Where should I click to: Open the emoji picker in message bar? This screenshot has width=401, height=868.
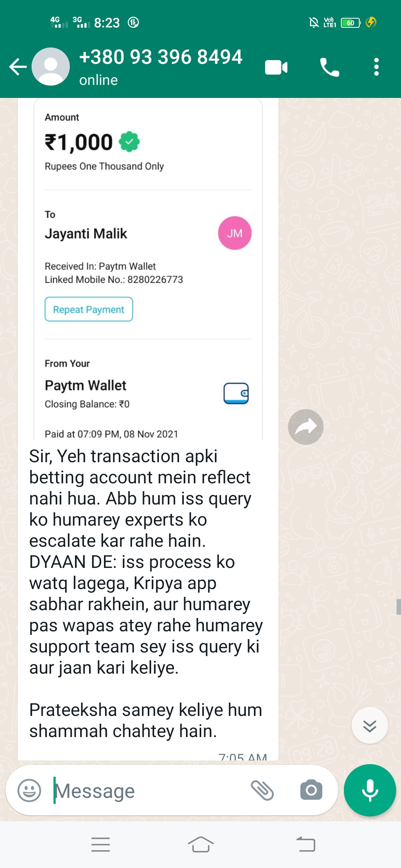pyautogui.click(x=29, y=790)
